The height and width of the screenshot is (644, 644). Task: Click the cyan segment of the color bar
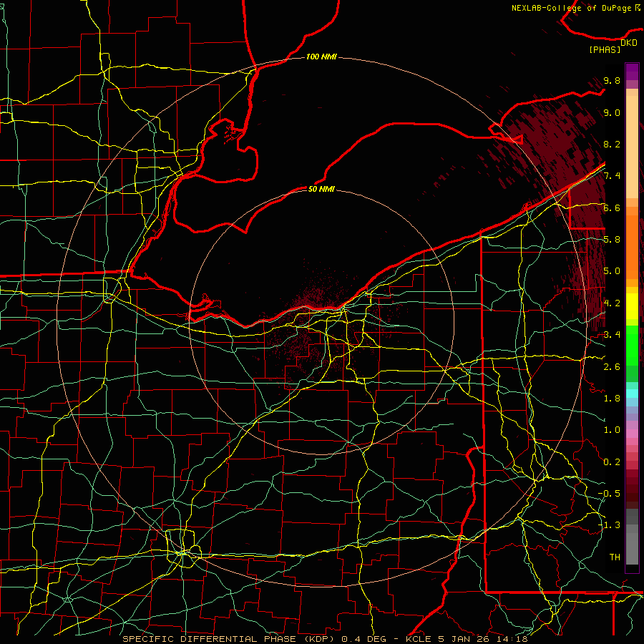point(632,394)
